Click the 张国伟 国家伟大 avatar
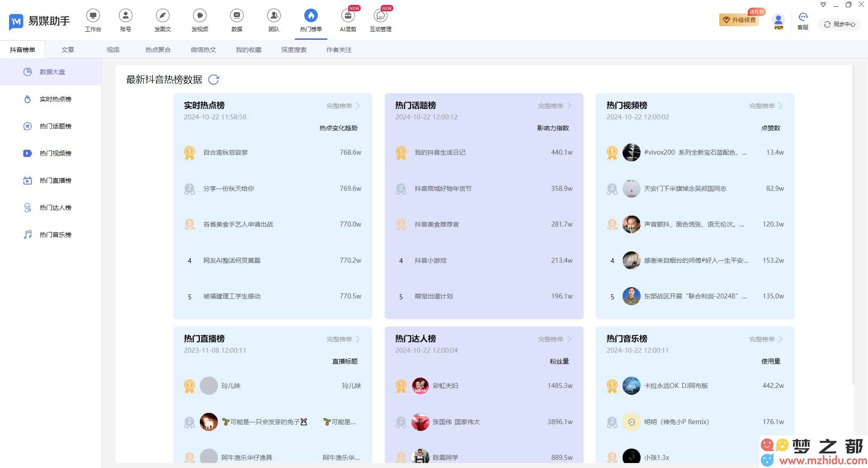Screen dimensions: 868x468 (x=420, y=422)
